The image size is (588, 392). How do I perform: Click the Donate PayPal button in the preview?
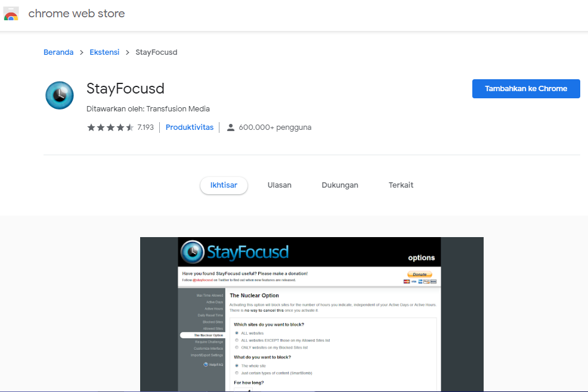tap(420, 274)
